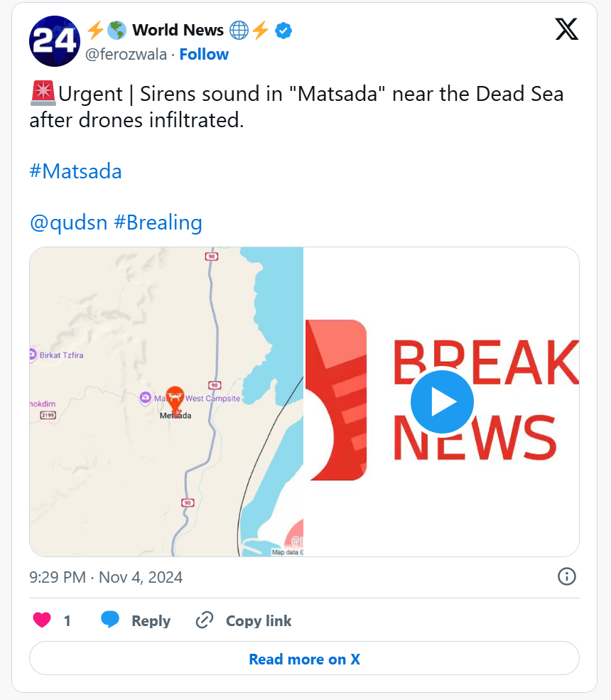Click the World News display name

click(178, 30)
